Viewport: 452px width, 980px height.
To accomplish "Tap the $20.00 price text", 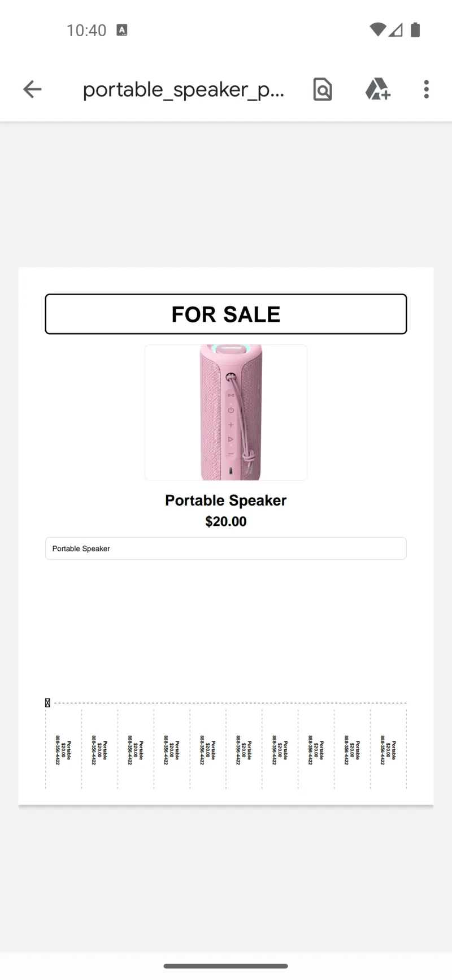I will coord(226,521).
